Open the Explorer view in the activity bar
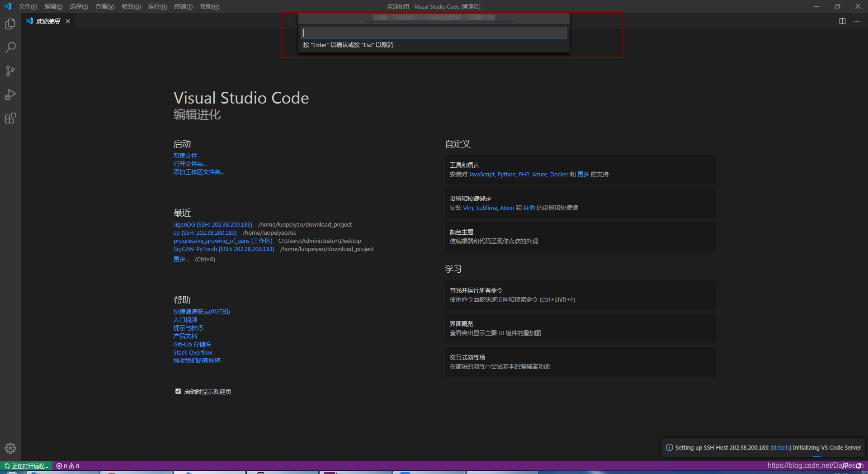Viewport: 868px width, 474px height. (x=10, y=24)
